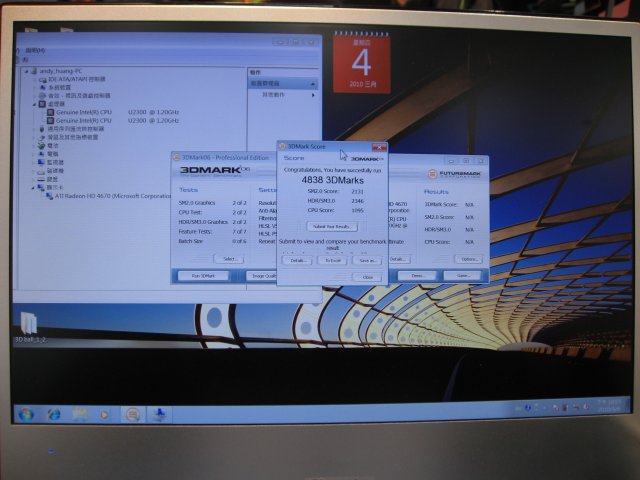Click Close button in 3DMark Score dialog

click(368, 277)
